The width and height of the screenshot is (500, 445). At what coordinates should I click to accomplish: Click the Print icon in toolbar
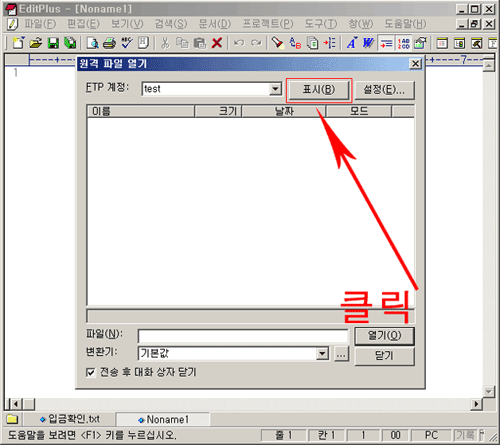click(109, 43)
